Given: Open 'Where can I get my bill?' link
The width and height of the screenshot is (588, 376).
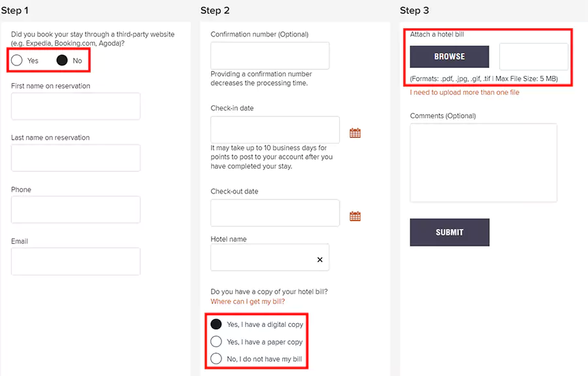Looking at the screenshot, I should point(248,301).
